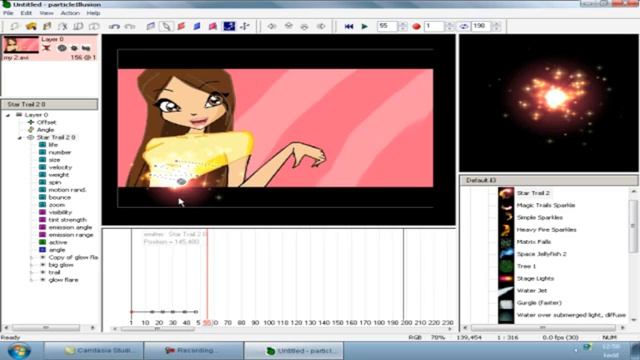
Task: Click the Redo arrow icon
Action: tap(130, 27)
